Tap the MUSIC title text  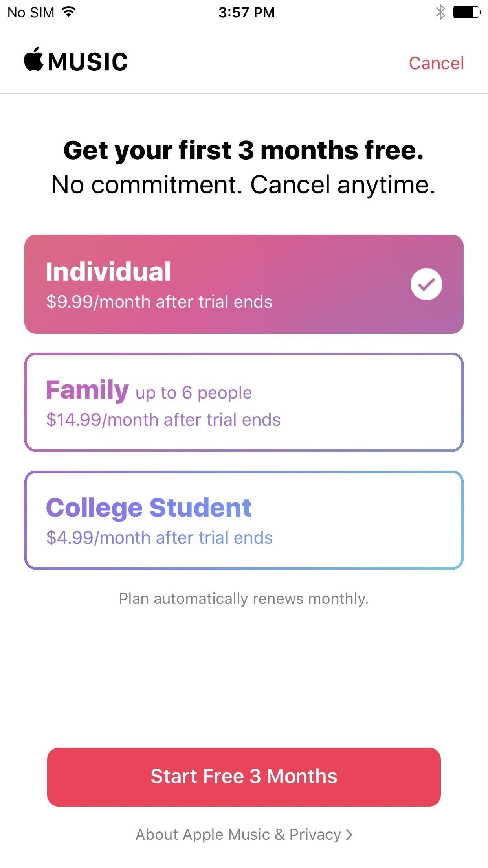[88, 62]
